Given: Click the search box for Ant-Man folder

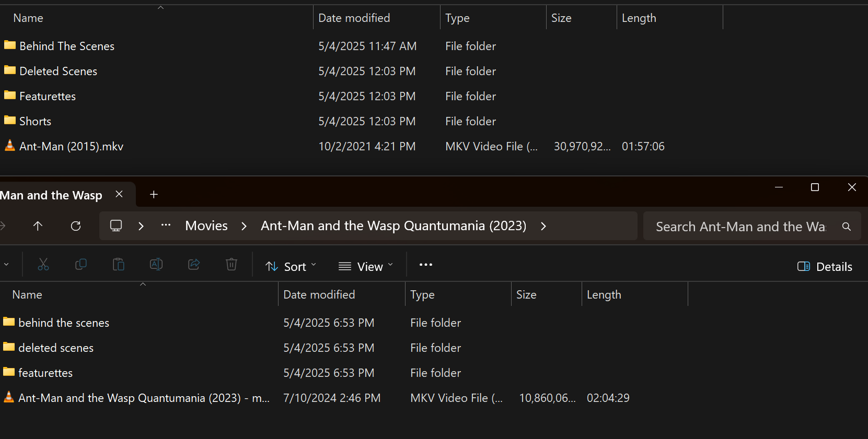Looking at the screenshot, I should (x=742, y=227).
